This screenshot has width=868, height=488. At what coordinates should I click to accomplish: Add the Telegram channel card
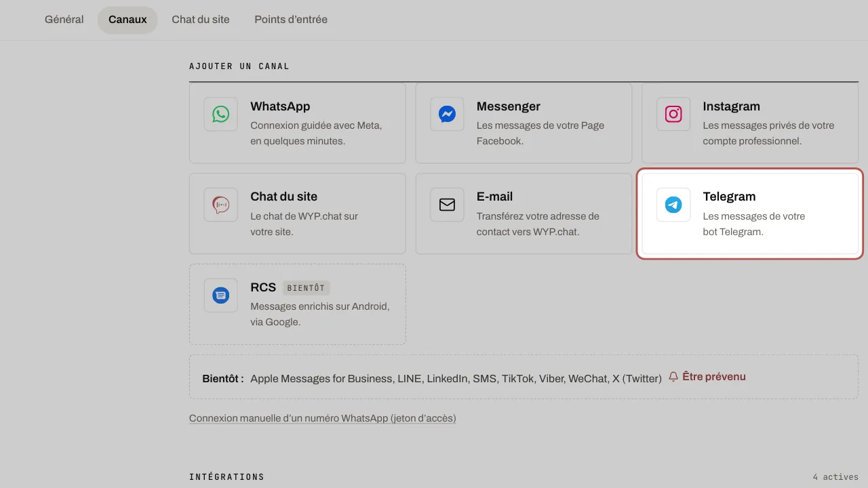[750, 213]
